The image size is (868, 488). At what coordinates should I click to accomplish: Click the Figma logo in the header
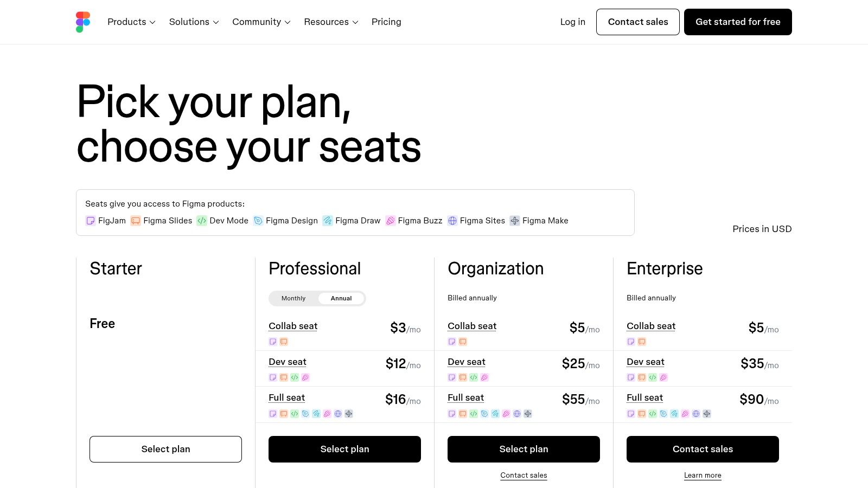pos(83,22)
